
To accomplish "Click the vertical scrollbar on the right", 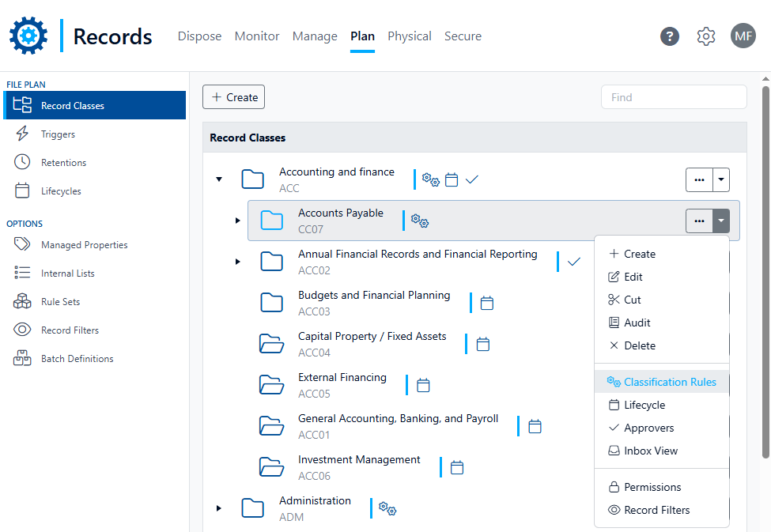I will tap(765, 269).
